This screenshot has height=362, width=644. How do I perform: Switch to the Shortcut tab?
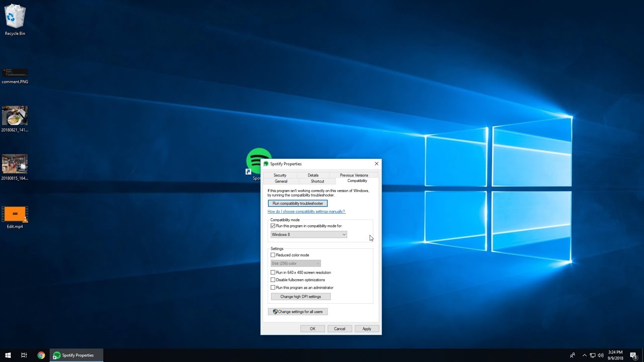(317, 181)
